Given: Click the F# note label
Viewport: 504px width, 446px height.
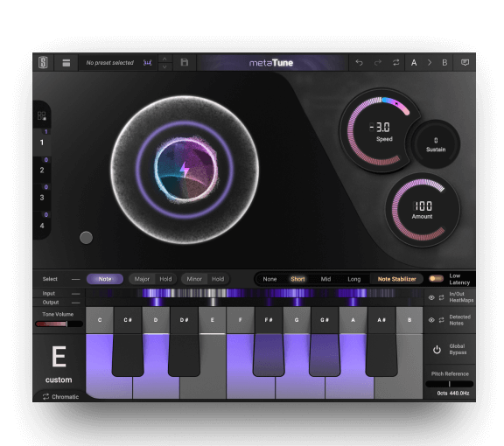Looking at the screenshot, I should point(269,320).
